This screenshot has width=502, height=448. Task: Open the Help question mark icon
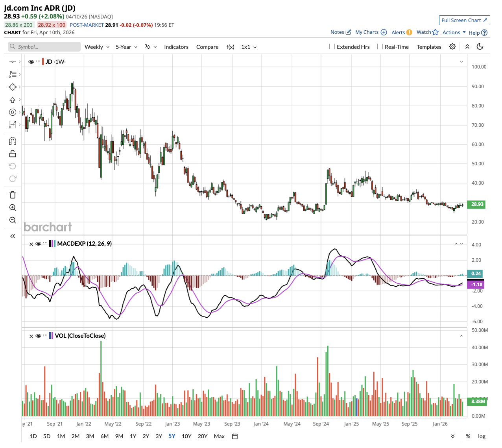(484, 33)
